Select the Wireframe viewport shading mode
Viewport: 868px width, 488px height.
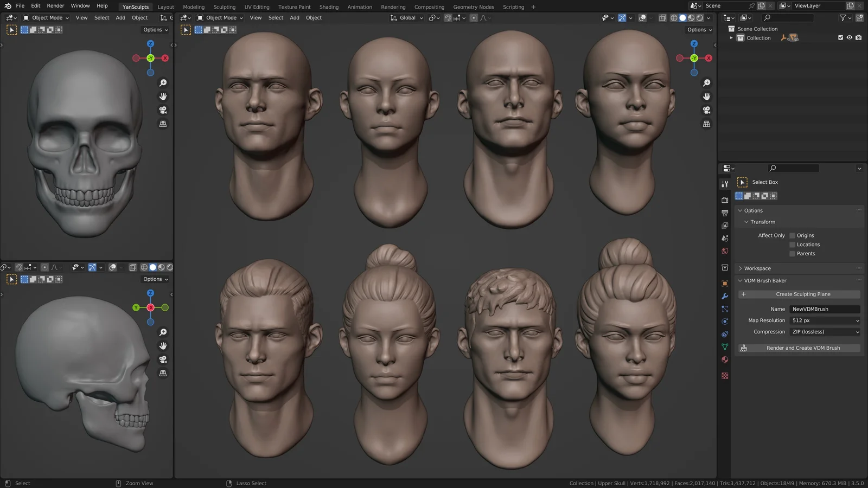pos(673,17)
